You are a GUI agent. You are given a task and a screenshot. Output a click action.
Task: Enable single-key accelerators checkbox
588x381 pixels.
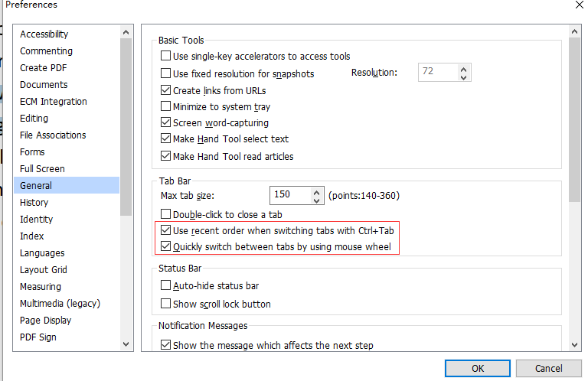165,56
